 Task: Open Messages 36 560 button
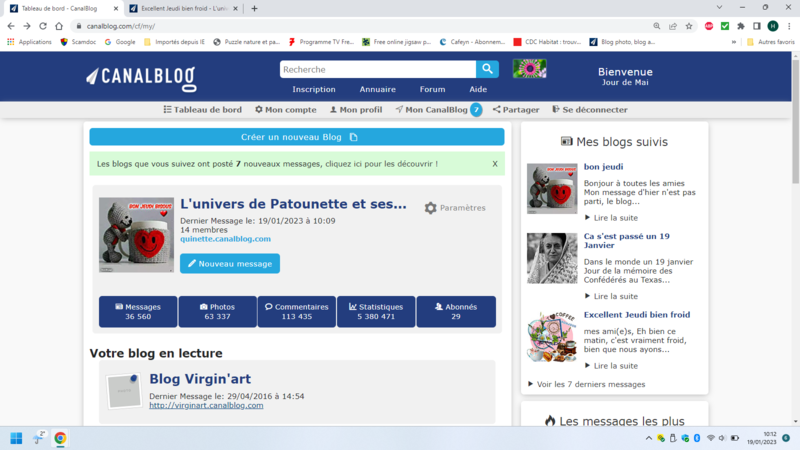pyautogui.click(x=138, y=312)
